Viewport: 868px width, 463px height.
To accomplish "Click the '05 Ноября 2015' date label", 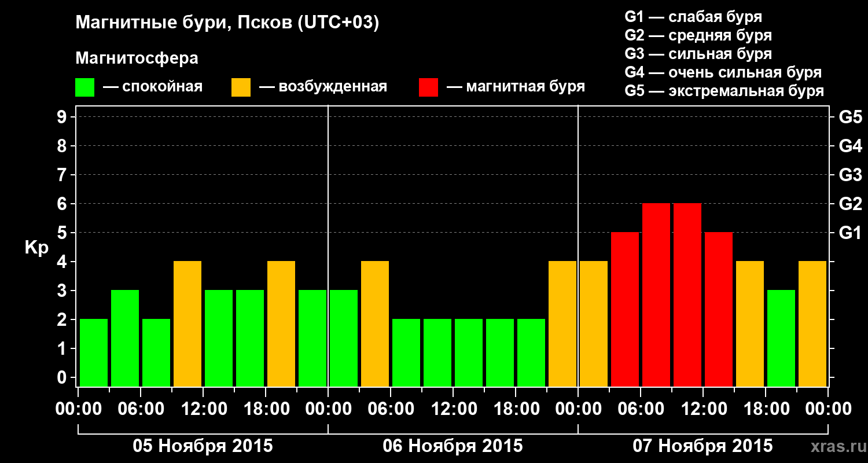I will pyautogui.click(x=203, y=446).
